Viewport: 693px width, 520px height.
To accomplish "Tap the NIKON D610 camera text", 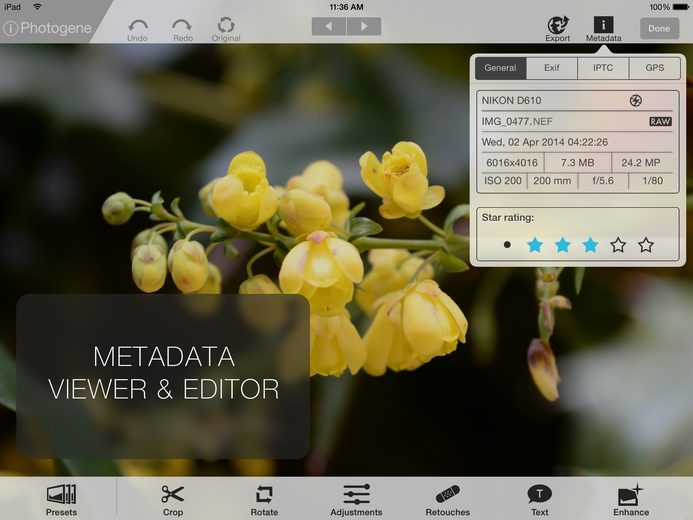I will [511, 101].
